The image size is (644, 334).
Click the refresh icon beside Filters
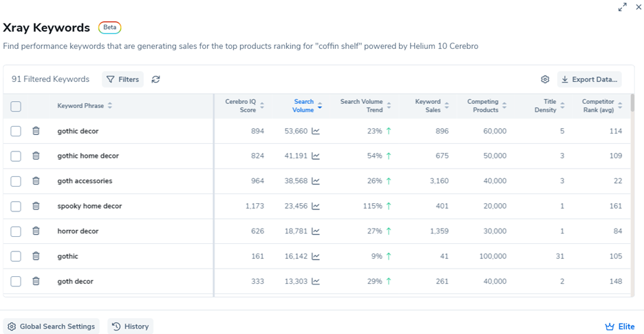point(156,79)
